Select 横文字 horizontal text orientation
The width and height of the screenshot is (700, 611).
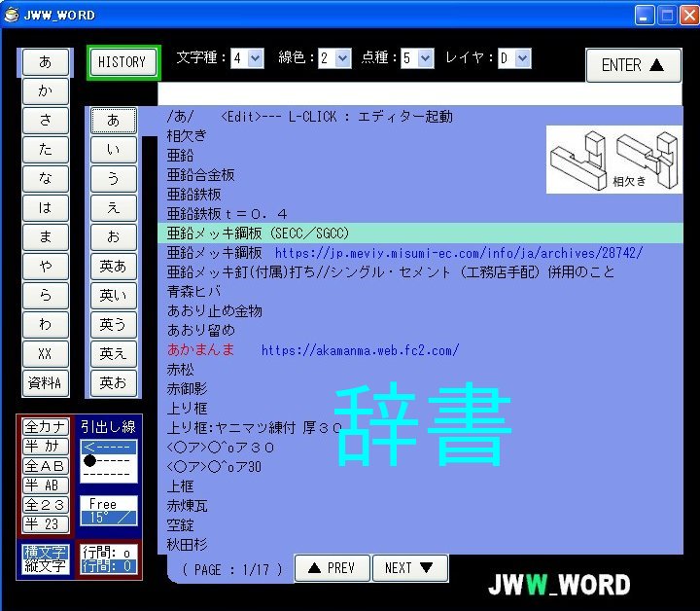click(45, 552)
